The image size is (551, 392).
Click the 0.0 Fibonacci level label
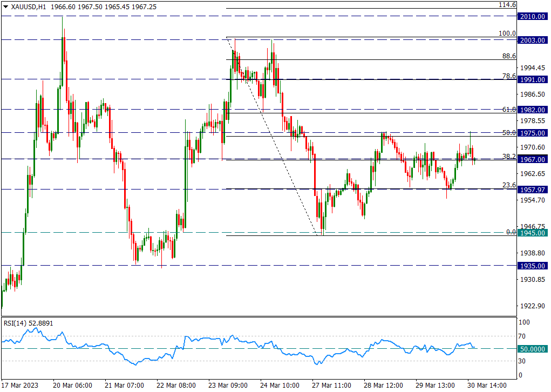tap(511, 232)
